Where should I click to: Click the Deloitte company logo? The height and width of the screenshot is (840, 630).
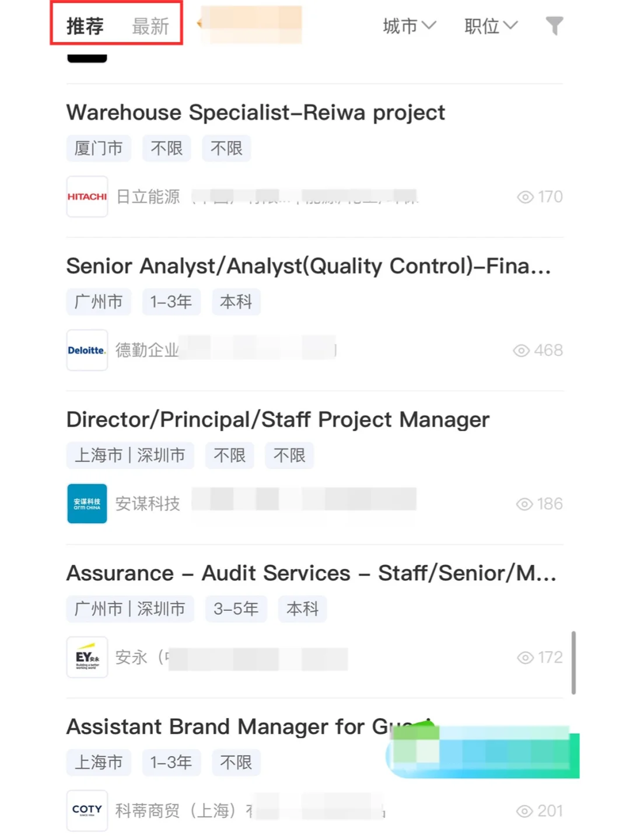click(x=87, y=350)
